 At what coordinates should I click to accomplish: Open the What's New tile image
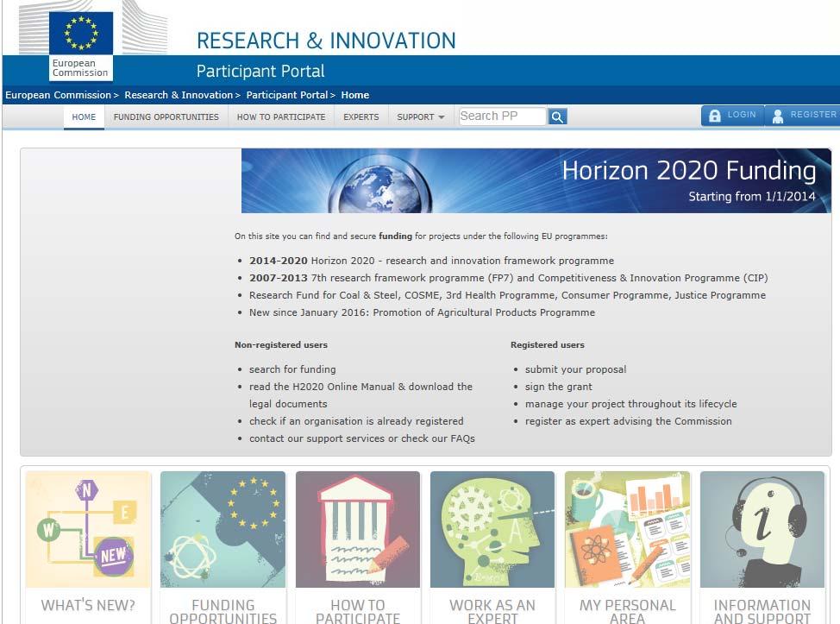click(x=88, y=529)
